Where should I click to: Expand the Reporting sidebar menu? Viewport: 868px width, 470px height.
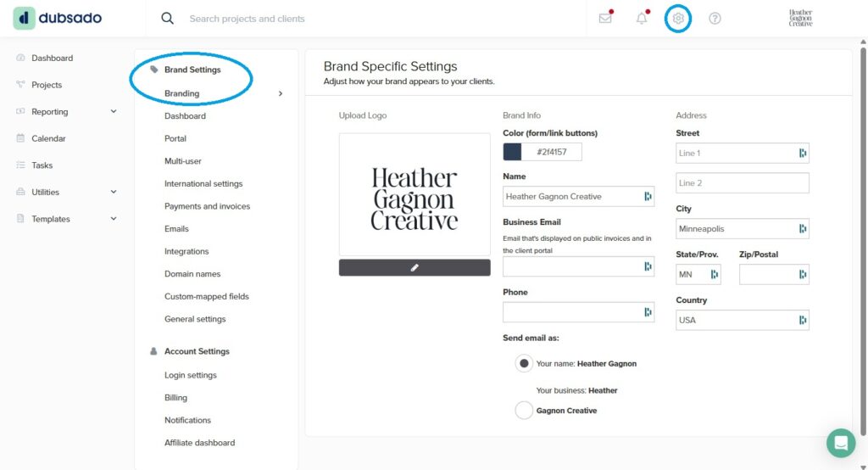click(114, 111)
